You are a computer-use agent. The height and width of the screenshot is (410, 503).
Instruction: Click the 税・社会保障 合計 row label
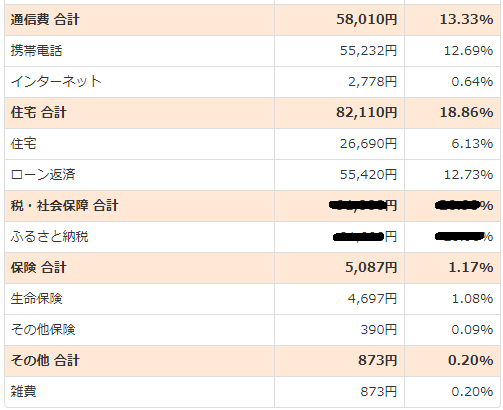click(x=64, y=206)
